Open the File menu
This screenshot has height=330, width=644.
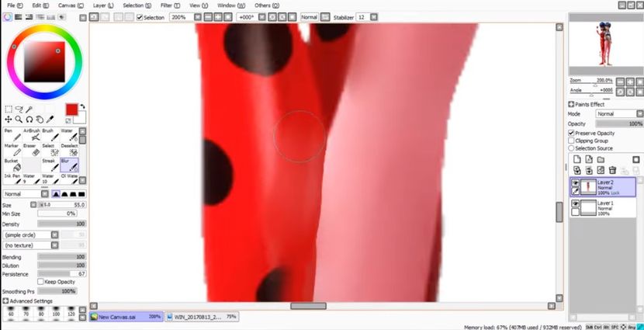[16, 5]
